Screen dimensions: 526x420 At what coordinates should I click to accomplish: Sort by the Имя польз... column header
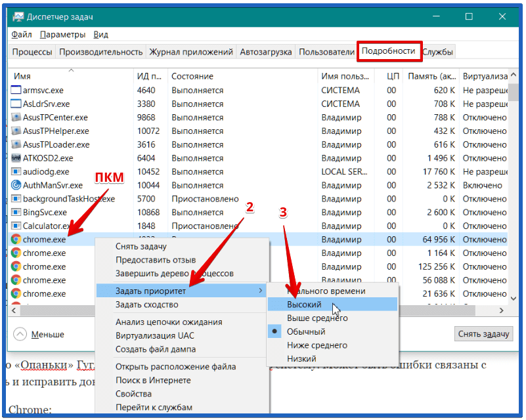(346, 76)
